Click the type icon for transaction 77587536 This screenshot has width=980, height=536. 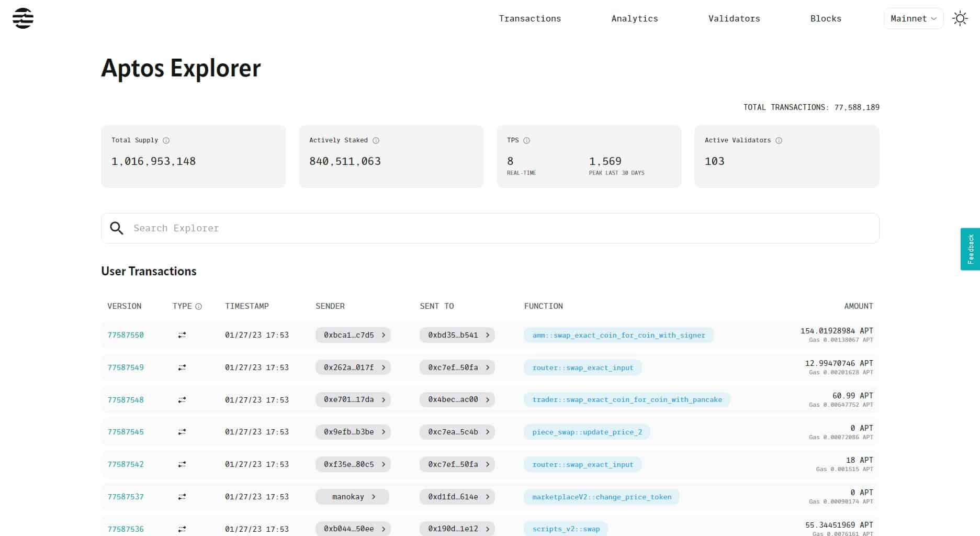point(182,529)
